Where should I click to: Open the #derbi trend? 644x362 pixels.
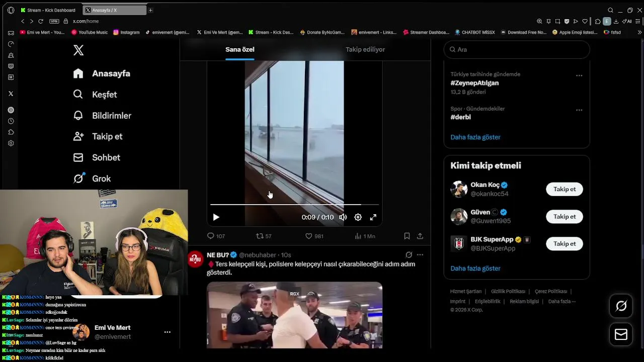(460, 117)
